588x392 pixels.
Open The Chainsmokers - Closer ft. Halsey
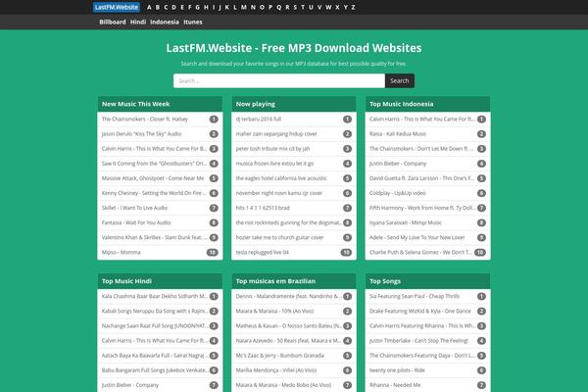pos(145,119)
